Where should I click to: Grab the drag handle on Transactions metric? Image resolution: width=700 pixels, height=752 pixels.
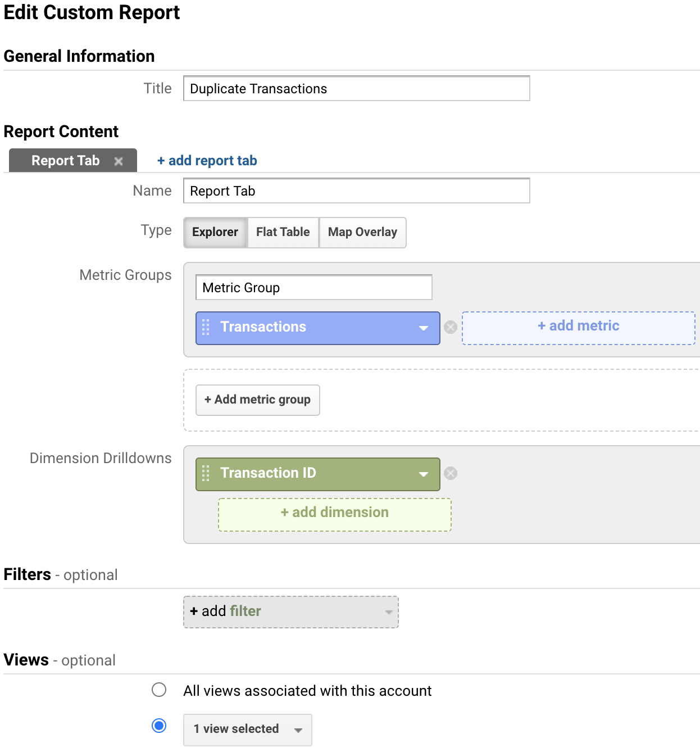coord(206,327)
